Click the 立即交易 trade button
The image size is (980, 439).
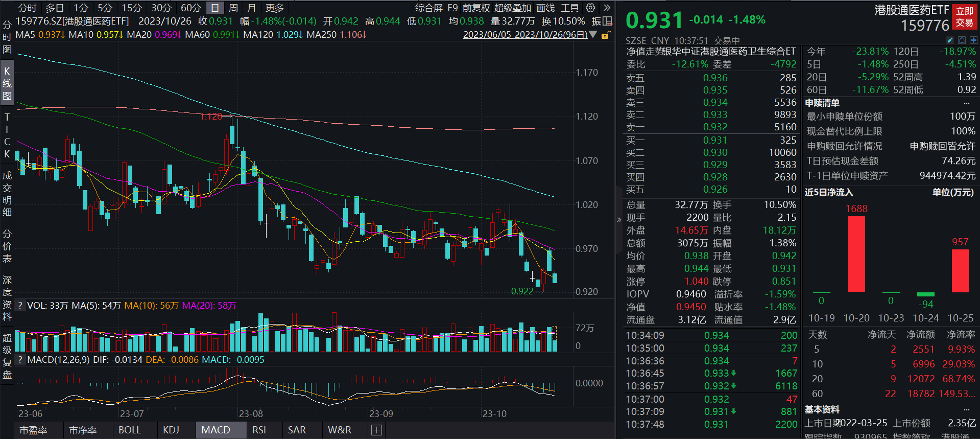tap(964, 17)
